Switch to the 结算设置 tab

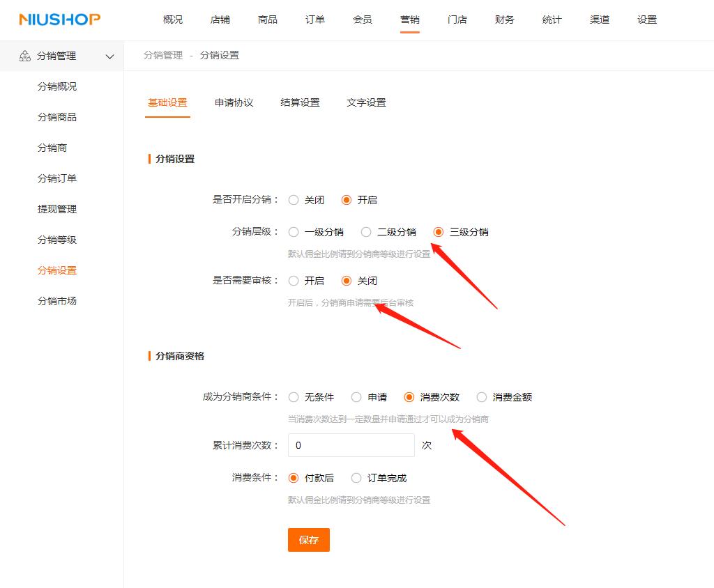[300, 102]
